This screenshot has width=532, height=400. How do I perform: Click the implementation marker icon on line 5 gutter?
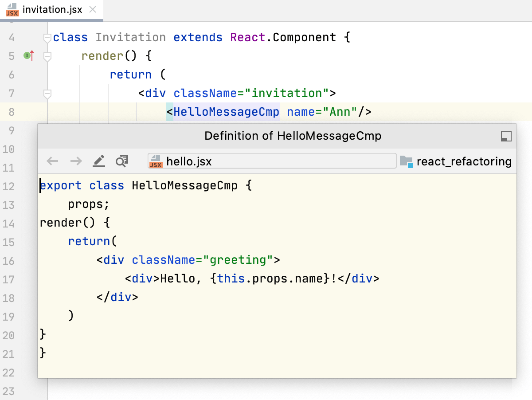(x=27, y=56)
